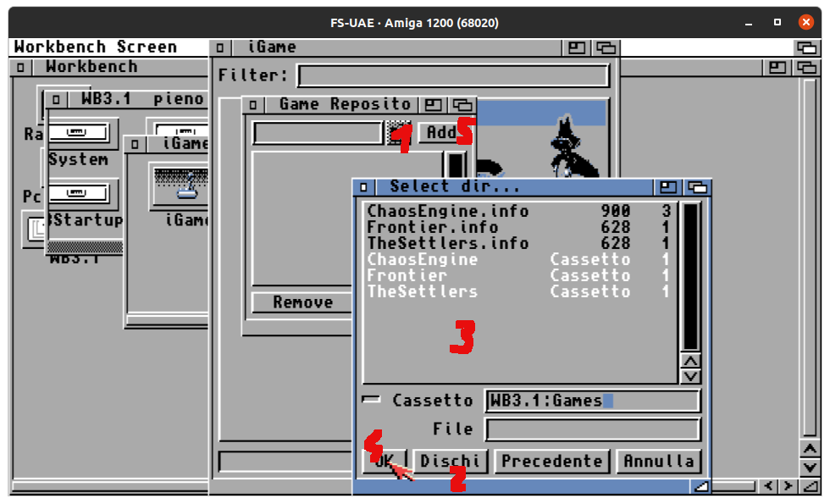Click Select dir list scroll down arrow
Screen dimensions: 830x504
690,377
